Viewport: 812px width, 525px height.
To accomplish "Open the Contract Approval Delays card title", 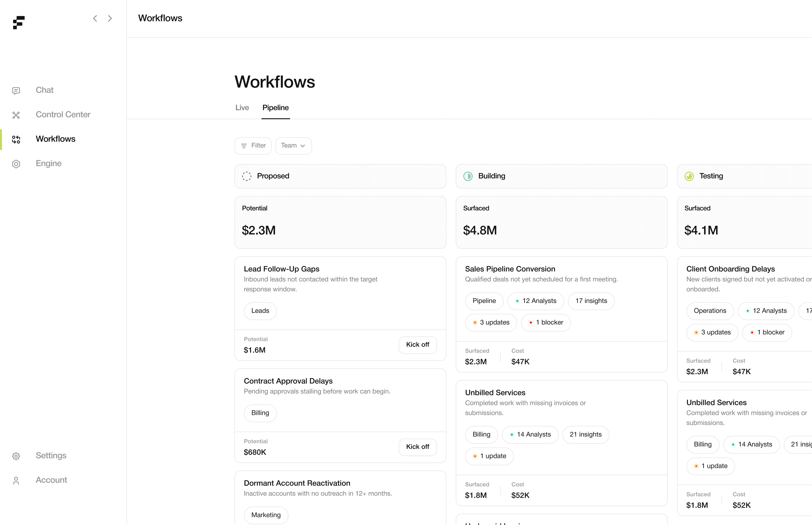I will [x=288, y=381].
